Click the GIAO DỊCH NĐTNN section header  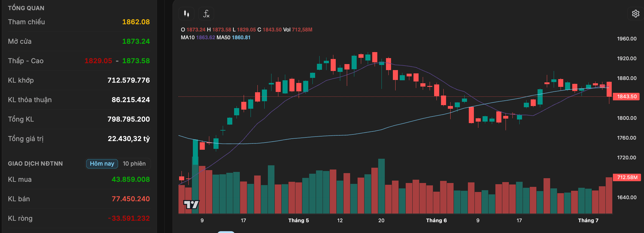pyautogui.click(x=35, y=164)
